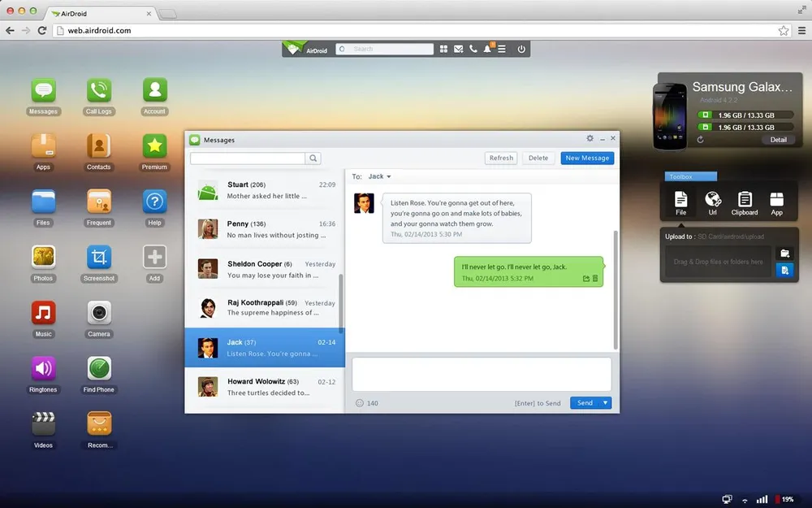812x508 pixels.
Task: Open the Find Phone app icon
Action: click(99, 369)
